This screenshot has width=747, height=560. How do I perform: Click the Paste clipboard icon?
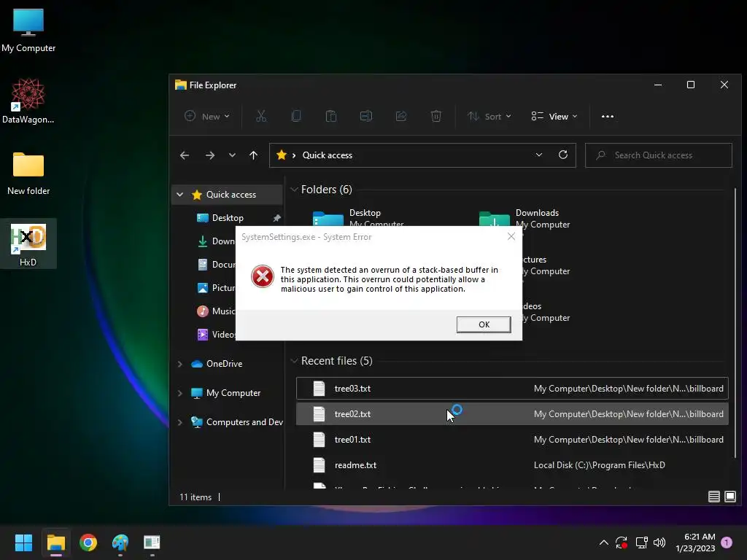330,116
